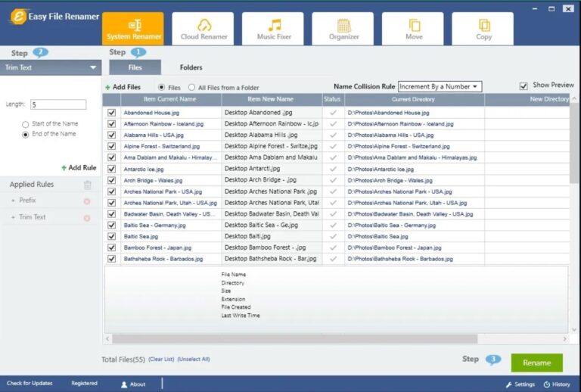Click Add Files button
Screen dimensions: 581x392
coord(123,87)
